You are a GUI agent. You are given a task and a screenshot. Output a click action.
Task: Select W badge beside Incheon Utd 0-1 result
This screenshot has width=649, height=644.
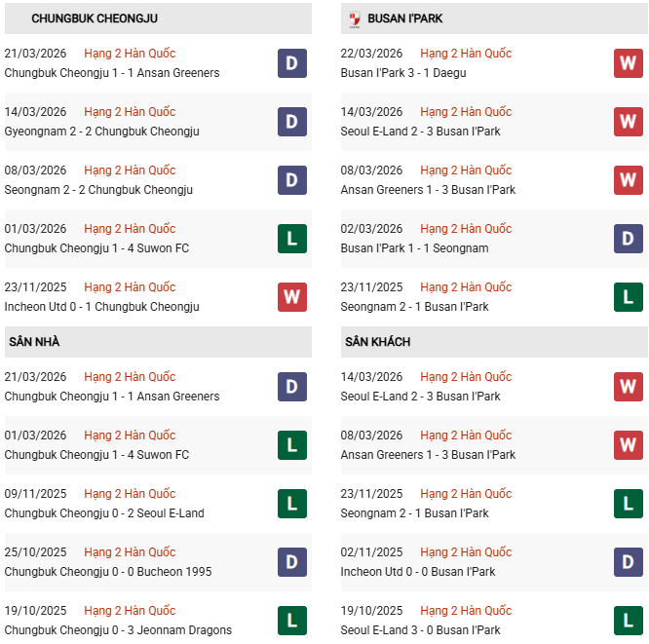point(292,297)
